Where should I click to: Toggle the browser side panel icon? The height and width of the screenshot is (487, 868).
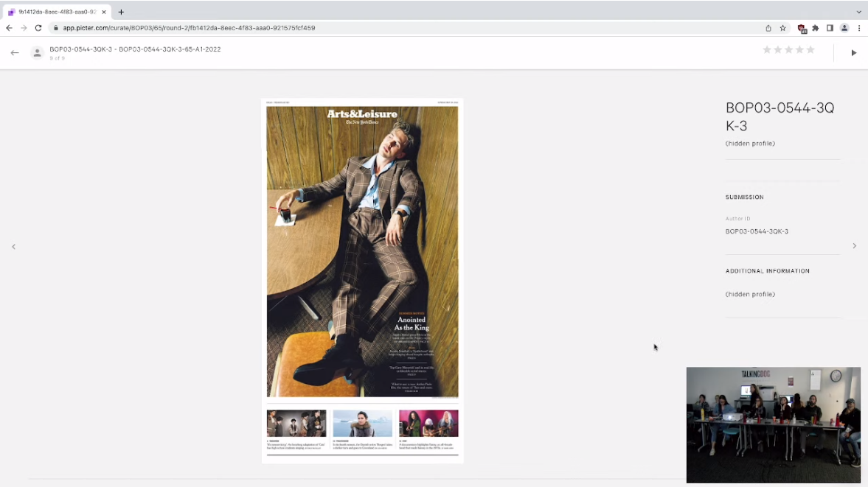(x=830, y=28)
